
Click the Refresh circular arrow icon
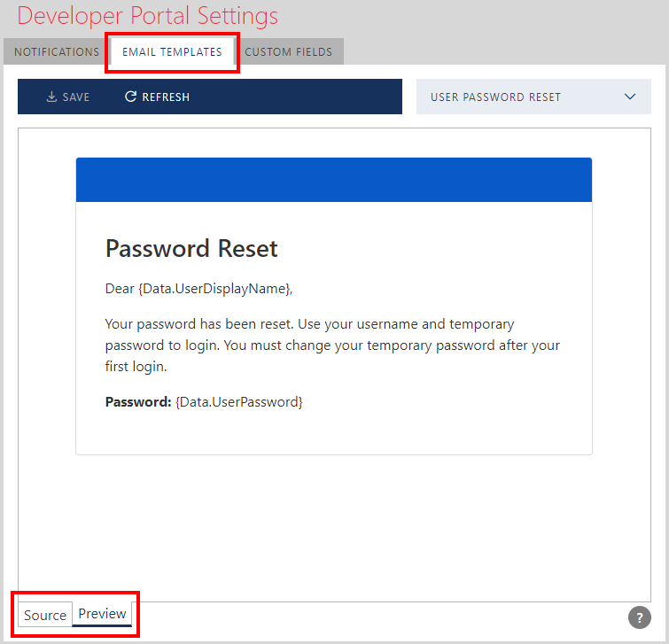130,97
